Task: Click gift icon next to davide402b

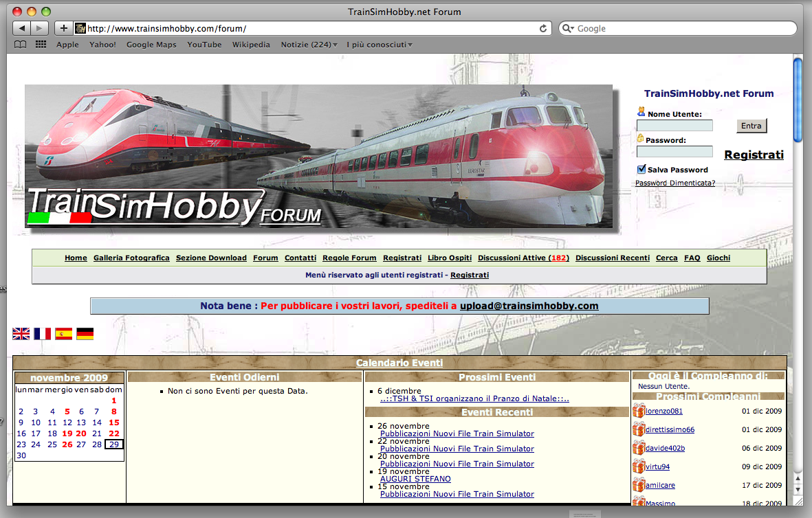Action: coord(639,448)
